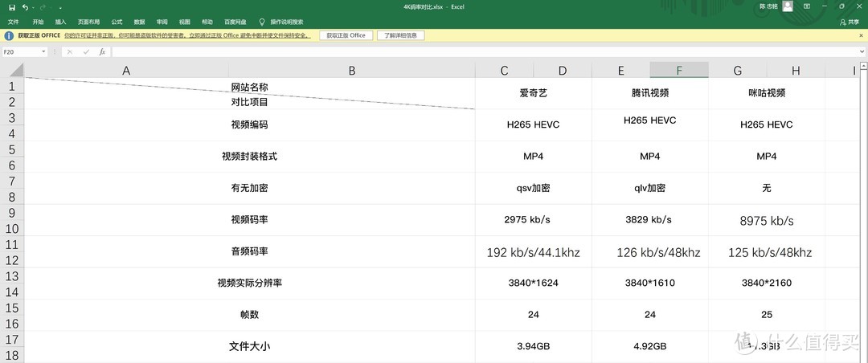Dismiss the yellow Office notification bar
This screenshot has width=868, height=363.
861,35
